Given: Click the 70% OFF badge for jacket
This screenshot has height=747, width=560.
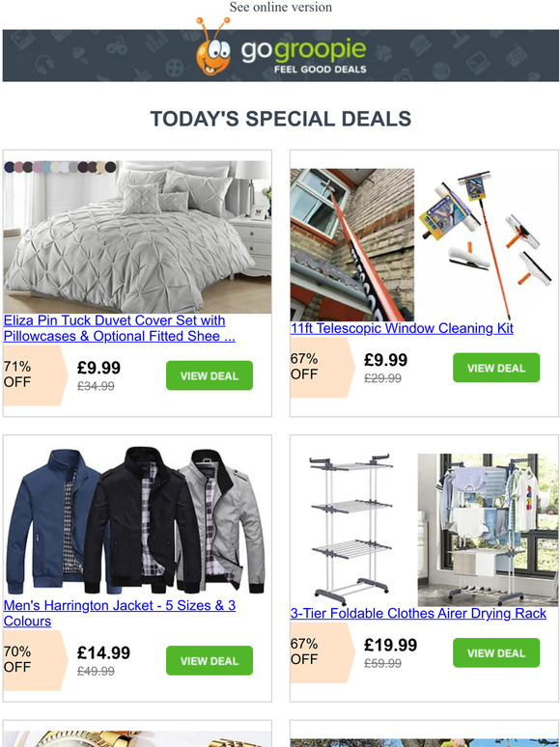Looking at the screenshot, I should click(36, 660).
